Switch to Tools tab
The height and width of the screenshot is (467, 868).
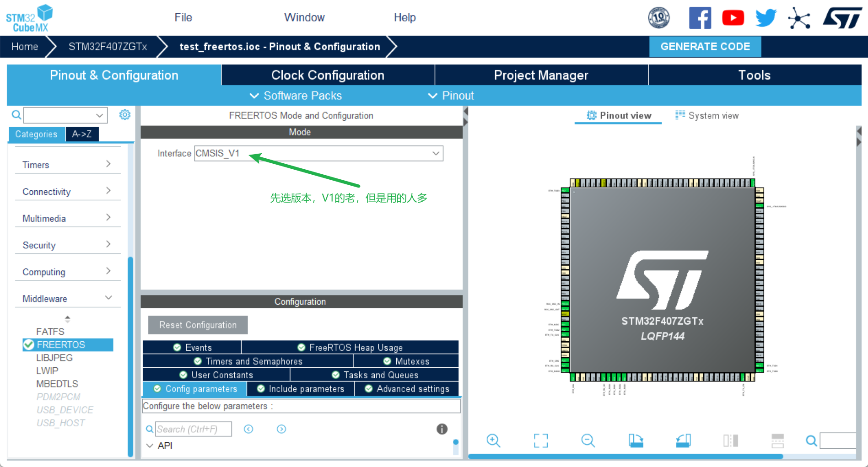click(755, 75)
